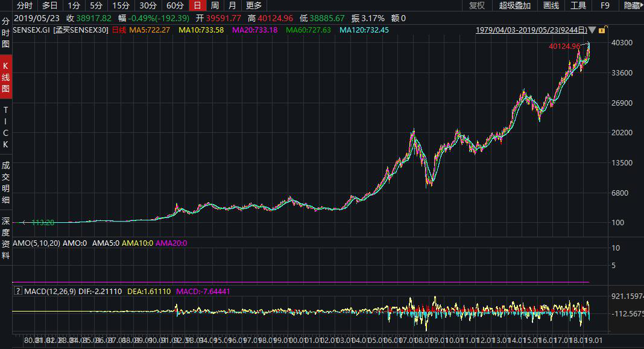
Task: Switch to the 分时 intraday period
Action: [x=25, y=5]
